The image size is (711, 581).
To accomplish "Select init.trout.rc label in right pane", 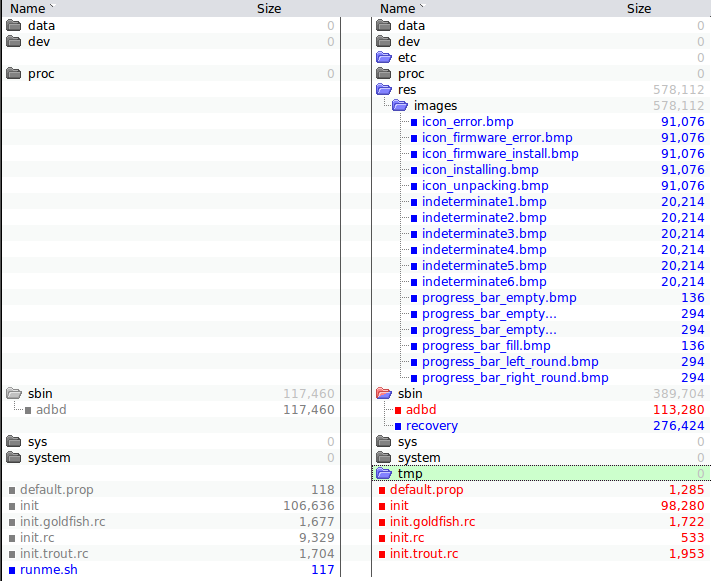I will (x=424, y=554).
